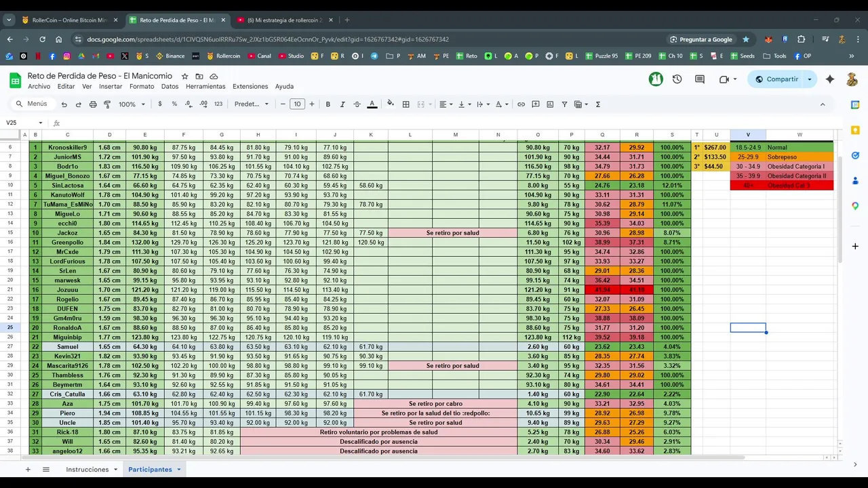This screenshot has width=868, height=488.
Task: Show all comments
Action: pyautogui.click(x=700, y=79)
